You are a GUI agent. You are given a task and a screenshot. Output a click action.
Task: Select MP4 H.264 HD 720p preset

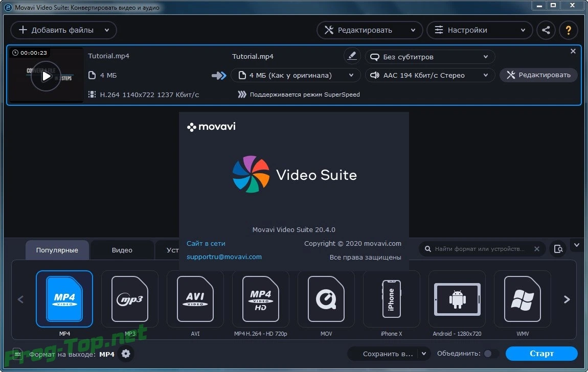pyautogui.click(x=261, y=298)
